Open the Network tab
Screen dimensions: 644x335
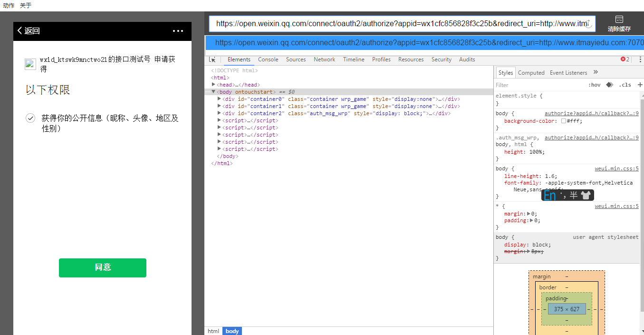pos(325,59)
